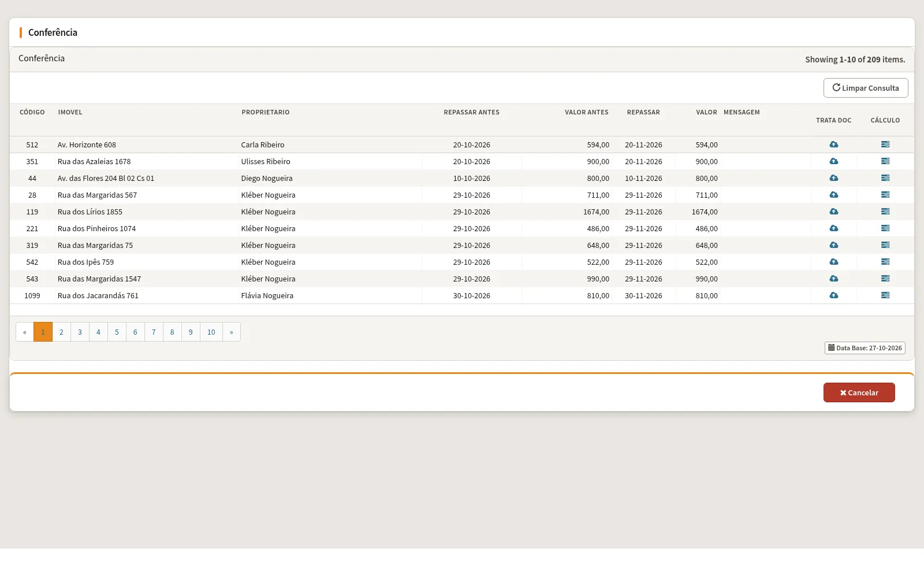Click upload icon for Rua dos Jacarandás 761
This screenshot has width=924, height=578.
click(x=834, y=295)
